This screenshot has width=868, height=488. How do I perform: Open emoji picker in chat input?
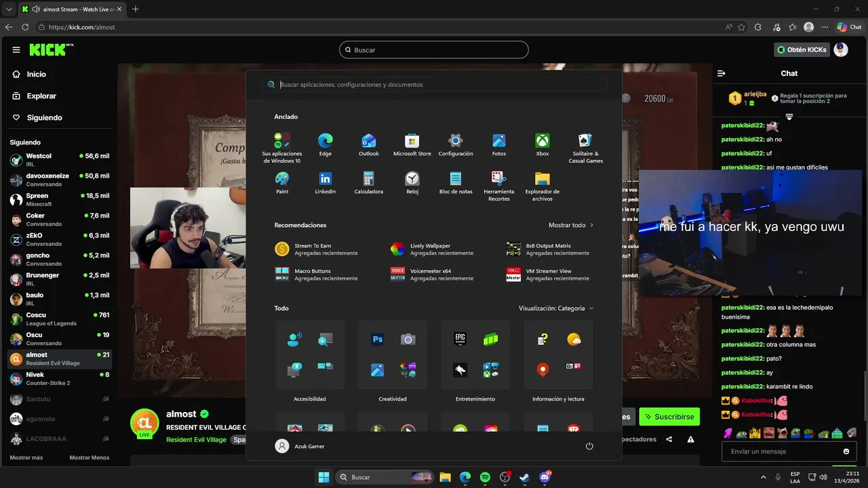[x=846, y=451]
